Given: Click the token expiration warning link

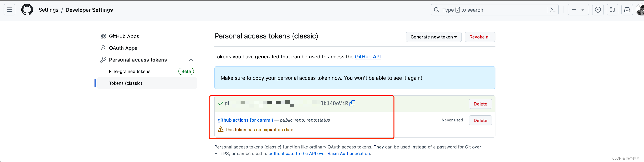Looking at the screenshot, I should pos(259,130).
